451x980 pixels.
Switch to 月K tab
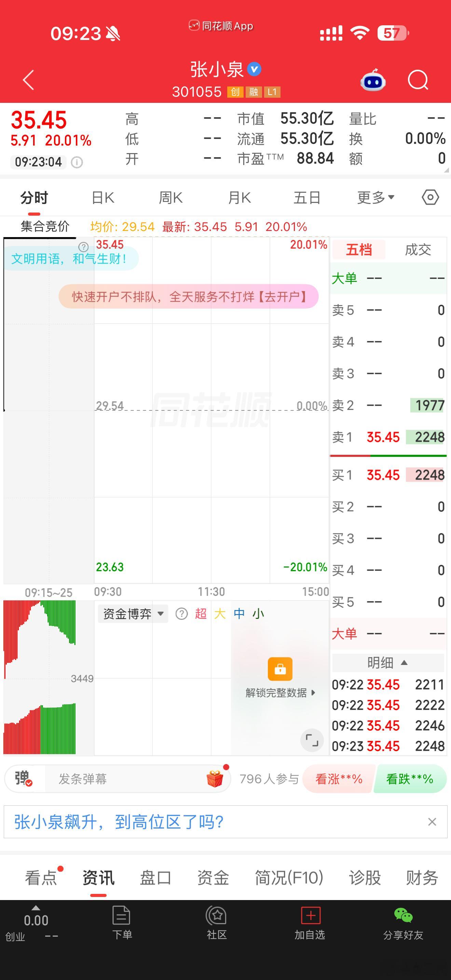240,198
